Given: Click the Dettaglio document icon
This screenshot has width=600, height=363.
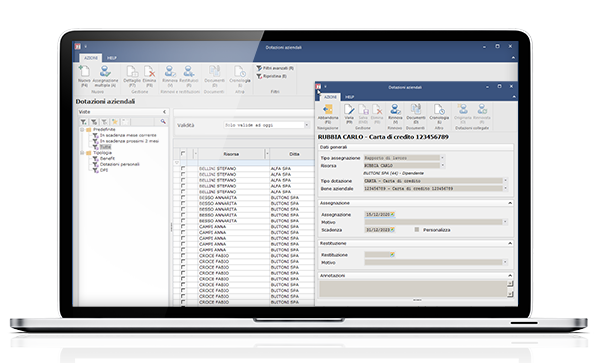Looking at the screenshot, I should click(x=132, y=72).
